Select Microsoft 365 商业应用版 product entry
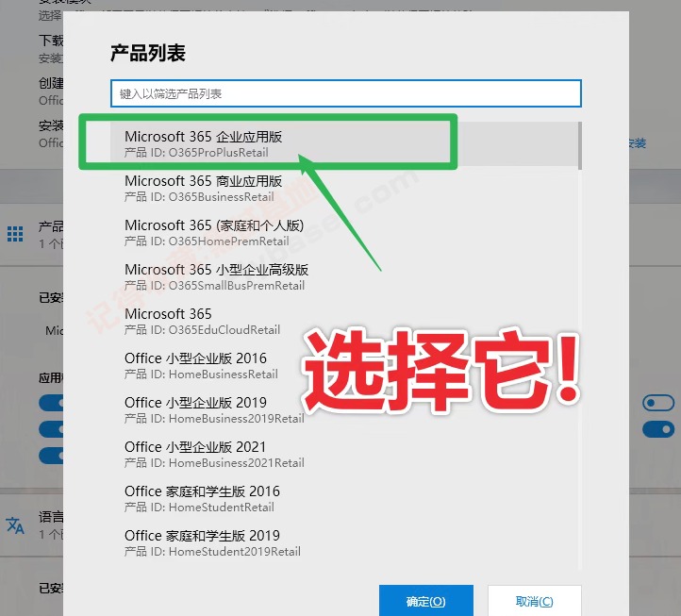The image size is (681, 616). [344, 188]
